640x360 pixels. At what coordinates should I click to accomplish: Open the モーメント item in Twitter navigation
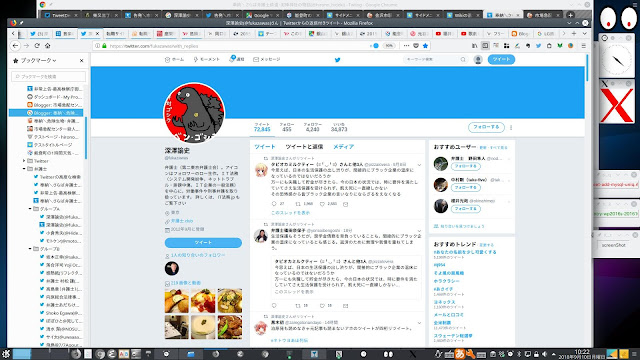coord(207,60)
